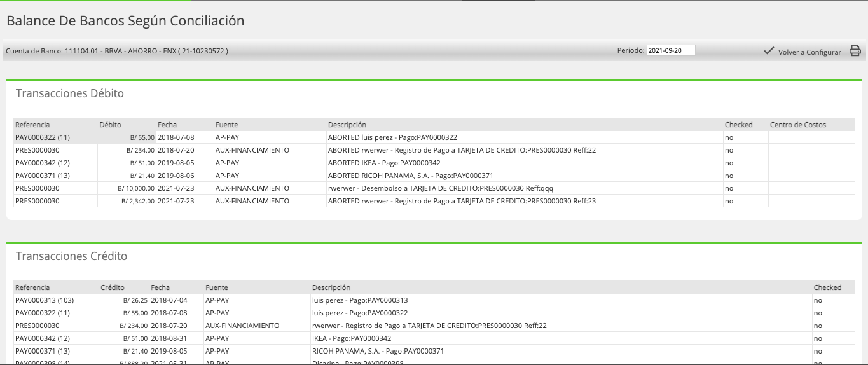Click the Descripción header in Débito table
Viewport: 868px width, 365px height.
click(x=347, y=125)
